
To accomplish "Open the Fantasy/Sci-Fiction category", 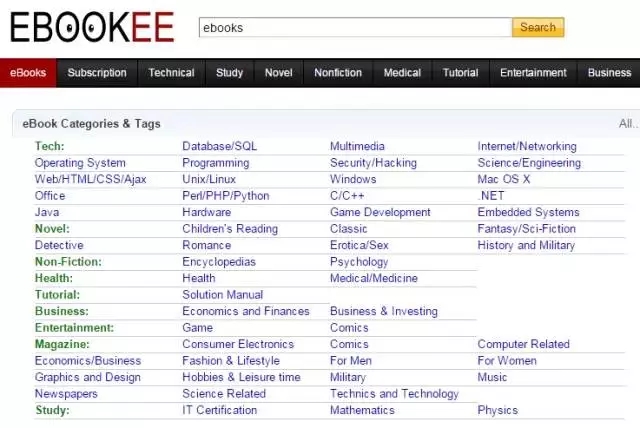I will (x=527, y=229).
